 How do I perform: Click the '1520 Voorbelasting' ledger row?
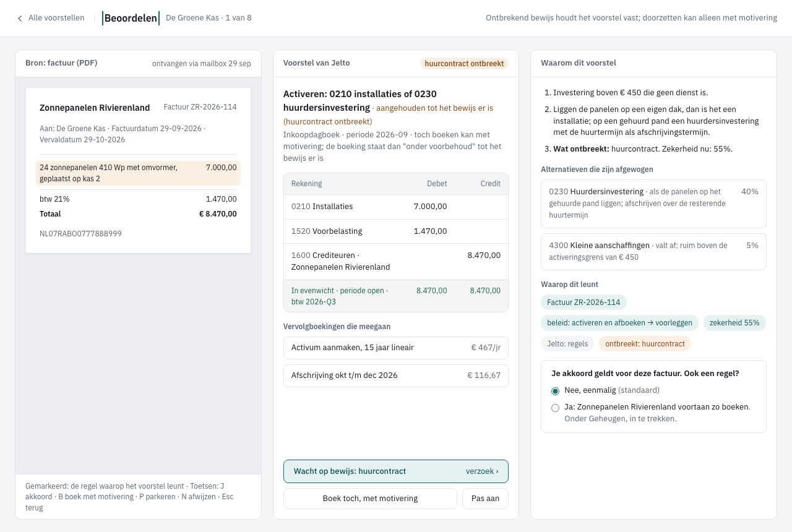click(396, 231)
